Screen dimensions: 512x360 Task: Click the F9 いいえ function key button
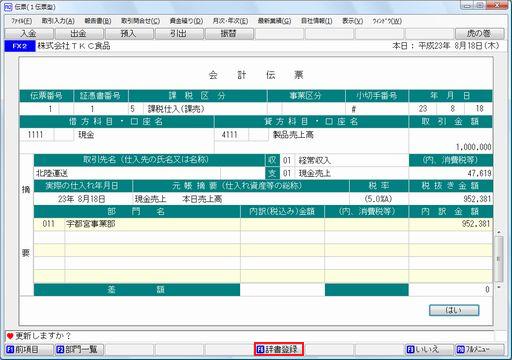429,349
